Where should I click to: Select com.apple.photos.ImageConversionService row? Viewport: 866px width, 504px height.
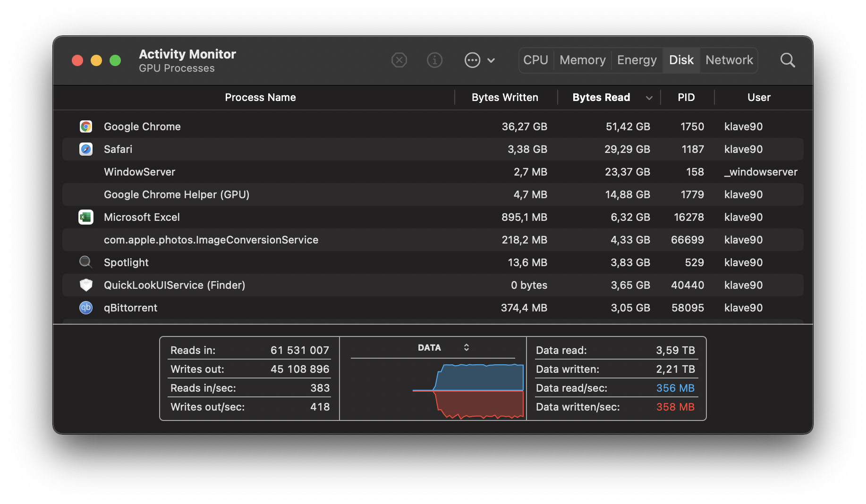tap(433, 240)
